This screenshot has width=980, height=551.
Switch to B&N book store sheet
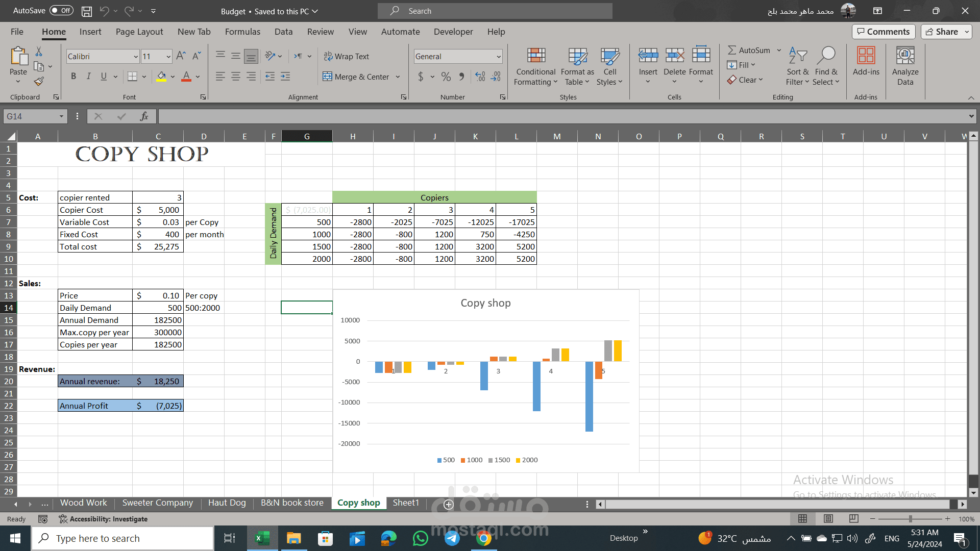click(x=292, y=503)
